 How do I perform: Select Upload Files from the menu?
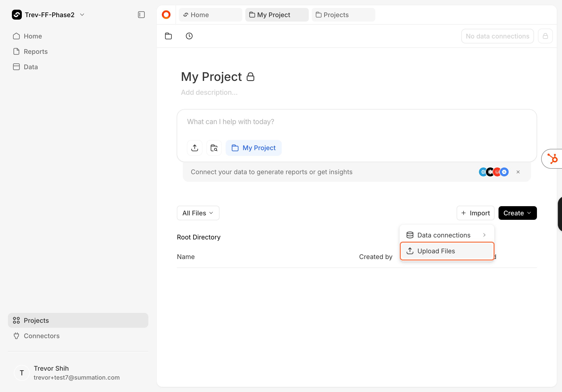click(447, 251)
